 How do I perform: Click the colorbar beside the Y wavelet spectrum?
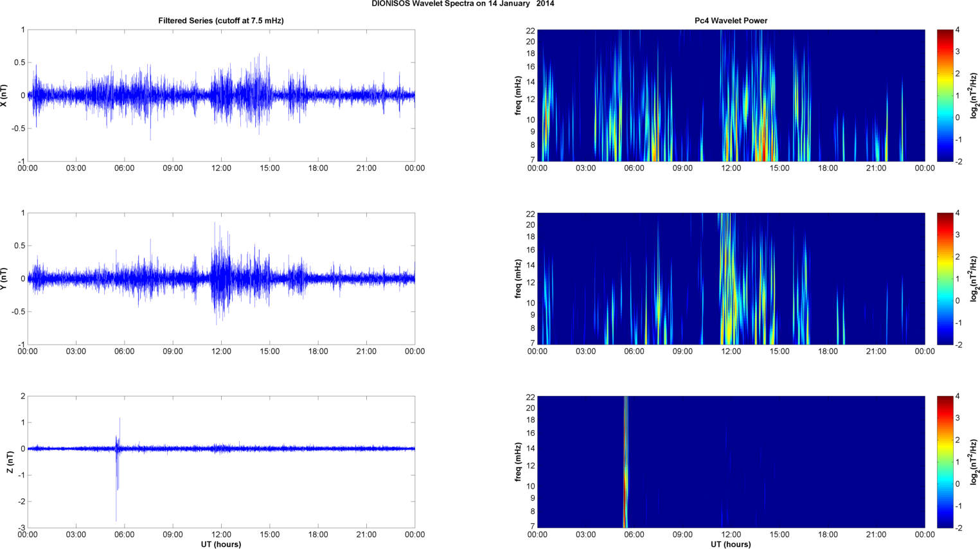point(945,278)
